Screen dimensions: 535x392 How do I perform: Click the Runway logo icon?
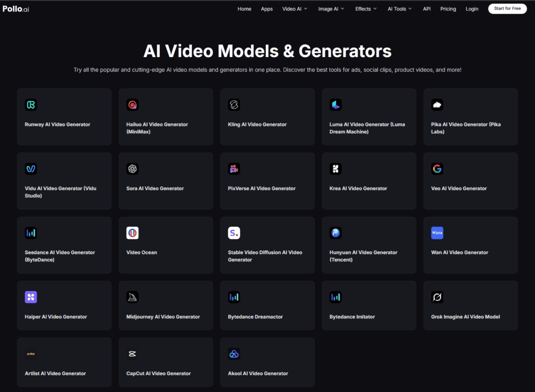[x=31, y=105]
